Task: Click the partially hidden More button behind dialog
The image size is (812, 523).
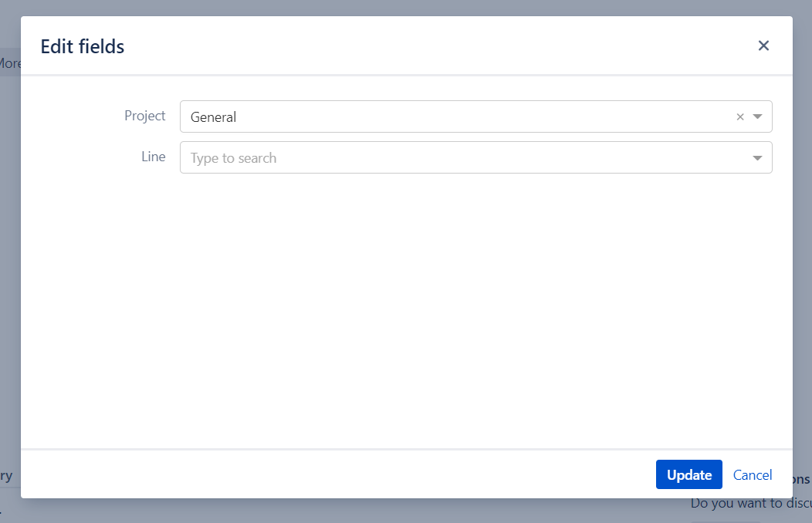Action: [x=9, y=63]
